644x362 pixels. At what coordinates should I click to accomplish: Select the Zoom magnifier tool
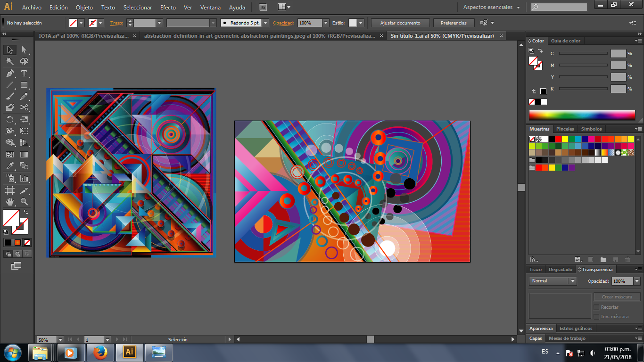[24, 202]
